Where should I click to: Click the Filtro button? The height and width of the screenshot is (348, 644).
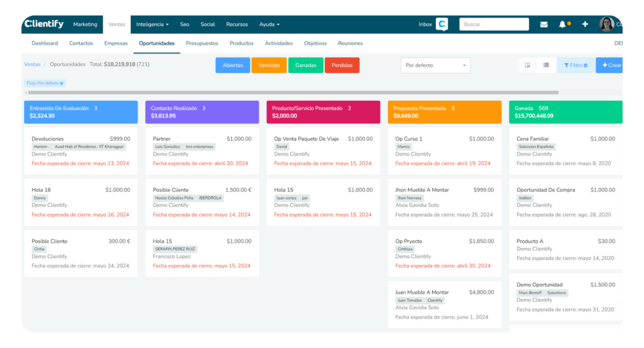point(575,65)
